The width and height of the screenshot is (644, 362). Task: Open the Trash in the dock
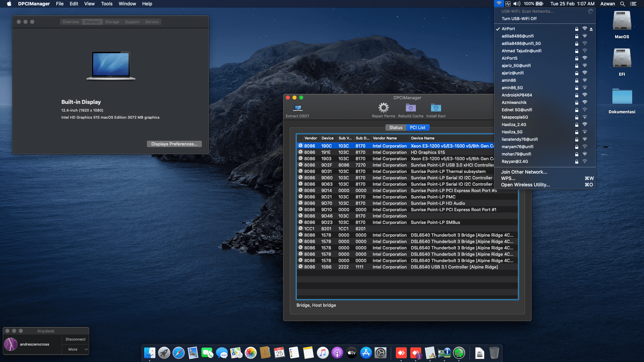(494, 353)
